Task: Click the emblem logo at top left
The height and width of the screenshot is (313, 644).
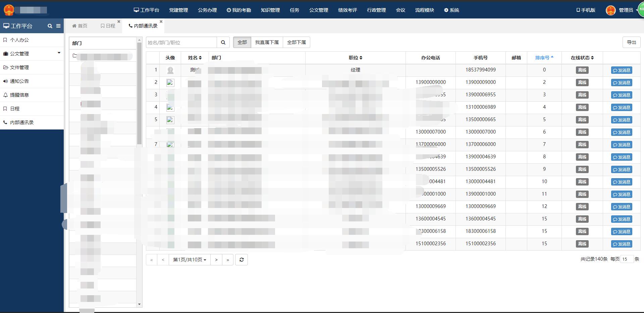Action: click(9, 10)
